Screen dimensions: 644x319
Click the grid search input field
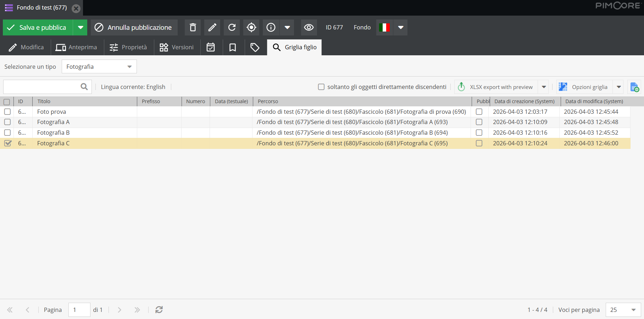42,87
